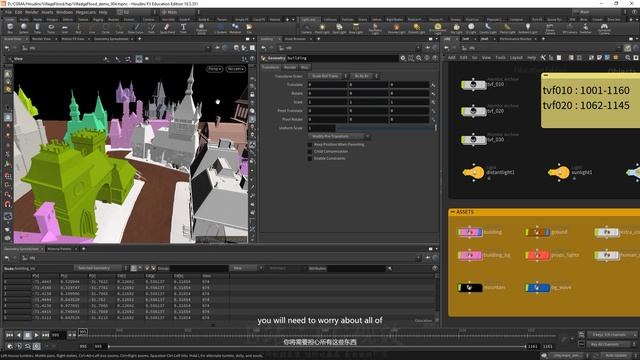Open Selected Geometry dropdown in spreadsheet
Viewport: 640px width, 360px height.
pos(100,268)
